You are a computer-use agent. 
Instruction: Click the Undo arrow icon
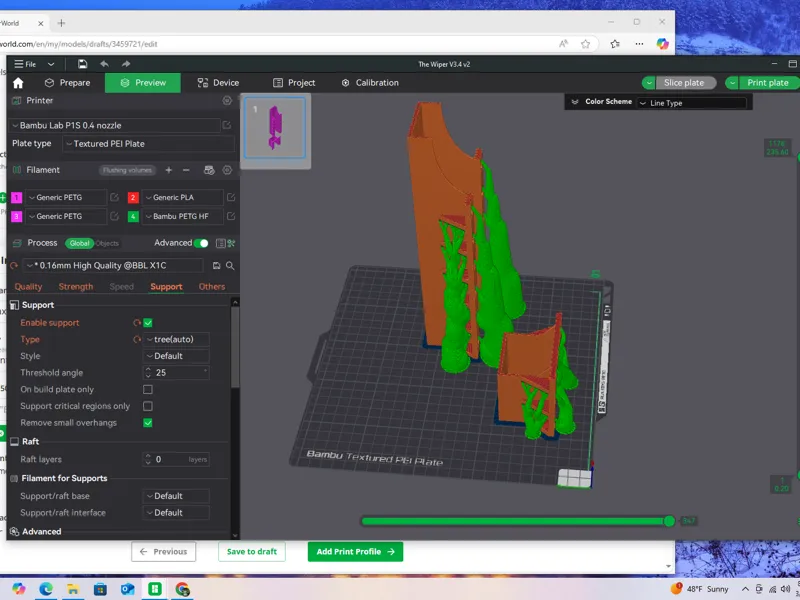click(105, 64)
